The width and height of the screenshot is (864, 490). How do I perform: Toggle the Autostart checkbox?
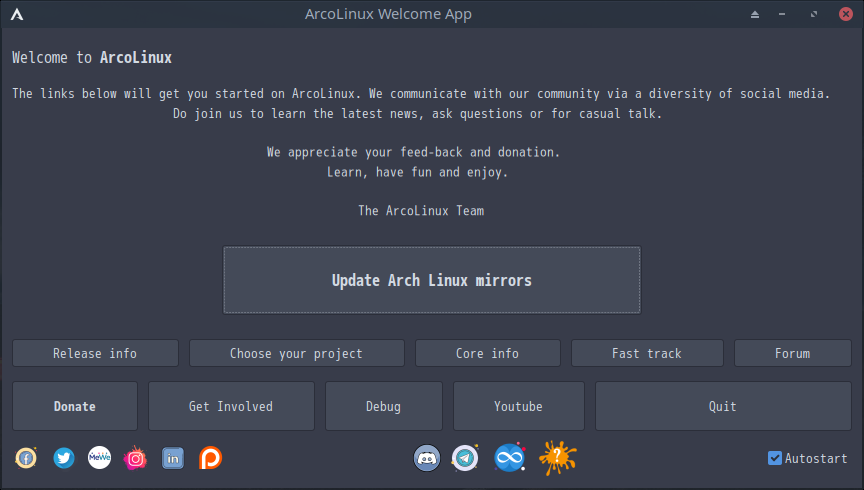point(775,458)
